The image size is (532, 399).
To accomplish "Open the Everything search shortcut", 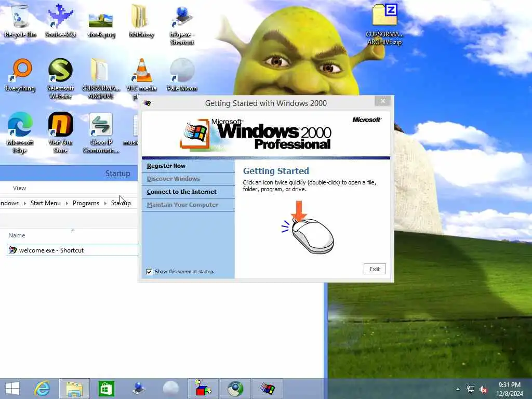I will tap(20, 75).
